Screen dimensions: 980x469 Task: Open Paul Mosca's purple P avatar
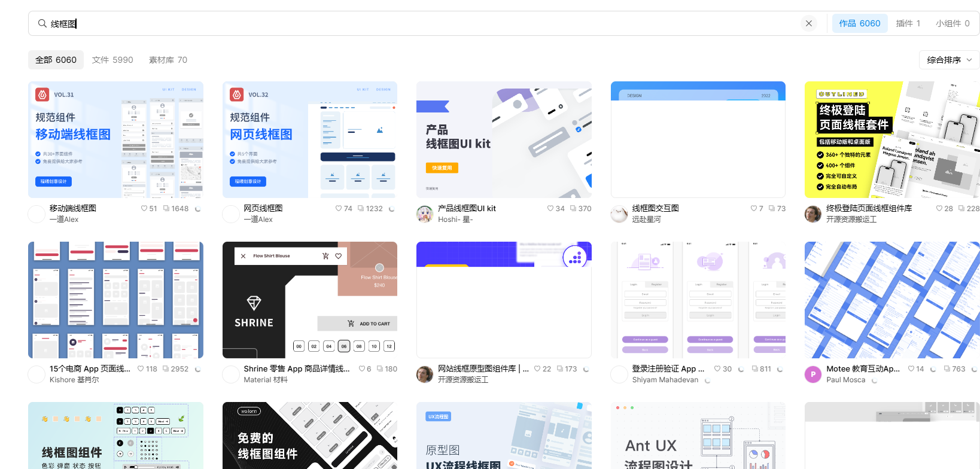click(813, 374)
